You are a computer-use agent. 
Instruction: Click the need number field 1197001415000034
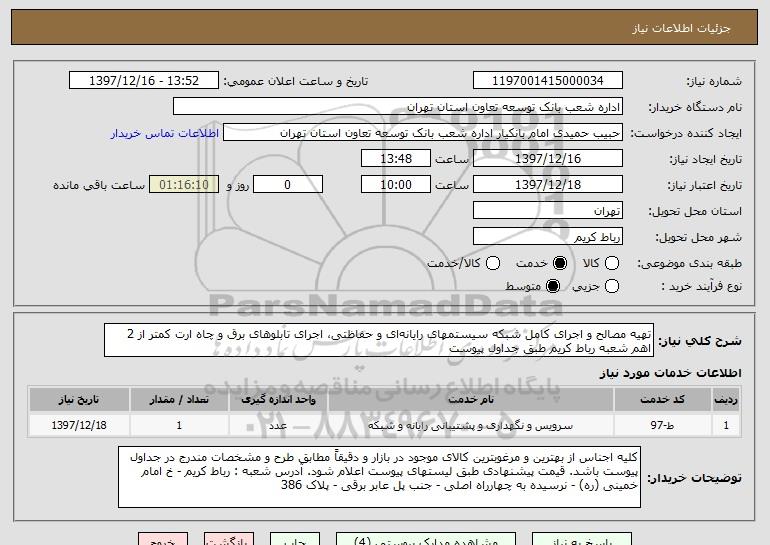pos(548,81)
